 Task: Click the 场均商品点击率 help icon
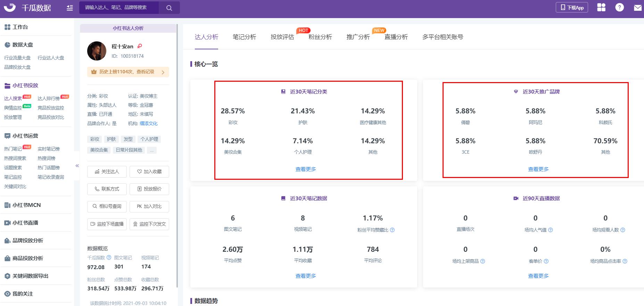point(625,261)
